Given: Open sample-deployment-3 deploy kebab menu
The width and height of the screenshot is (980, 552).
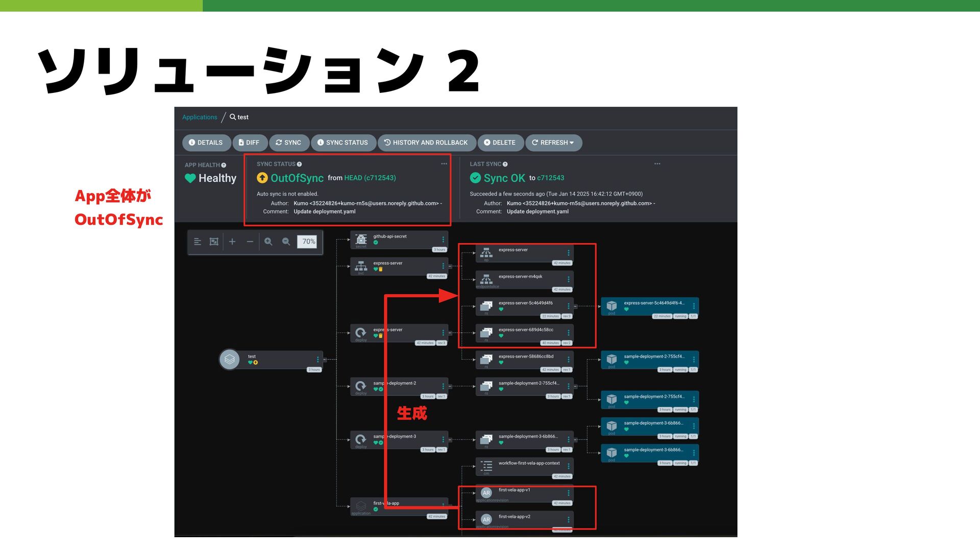Looking at the screenshot, I should [x=443, y=440].
